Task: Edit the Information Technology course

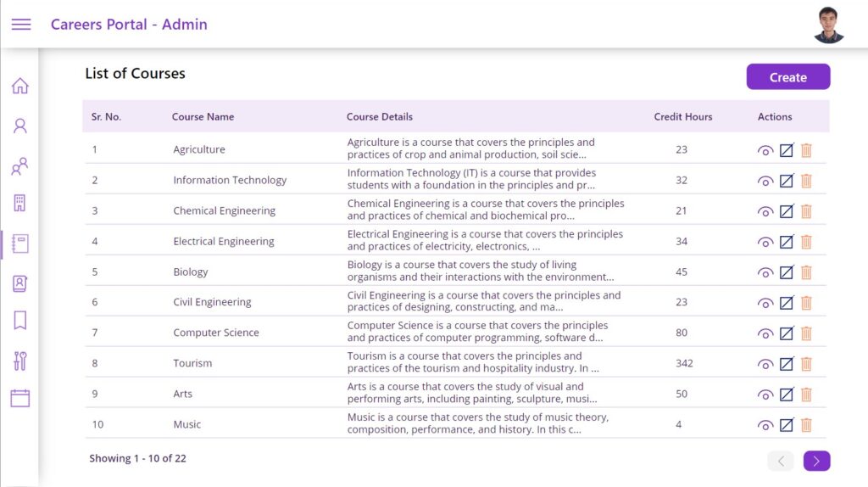Action: (x=787, y=181)
